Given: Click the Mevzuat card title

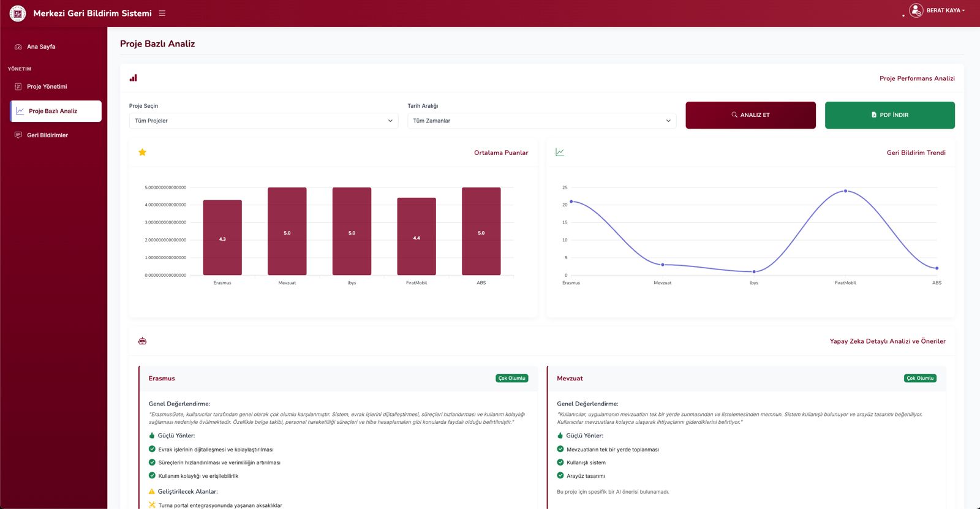Looking at the screenshot, I should point(570,379).
